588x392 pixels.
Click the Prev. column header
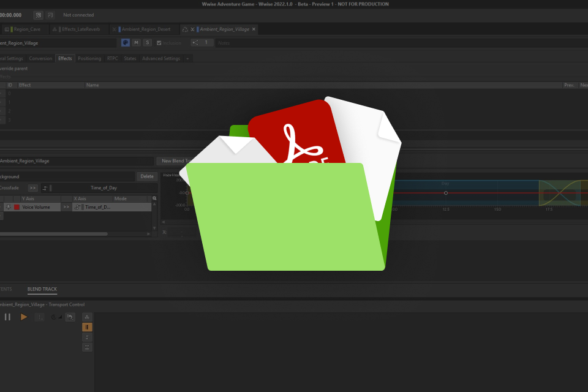pos(570,85)
